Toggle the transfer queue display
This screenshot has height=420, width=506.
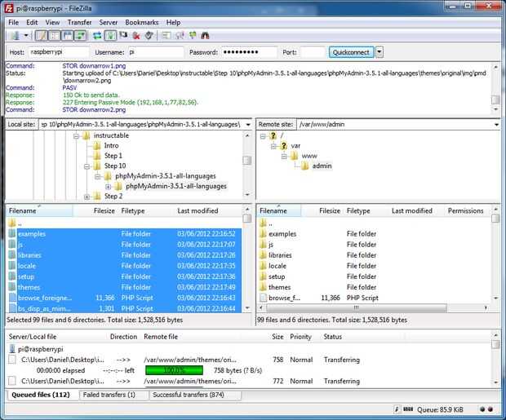click(x=81, y=36)
